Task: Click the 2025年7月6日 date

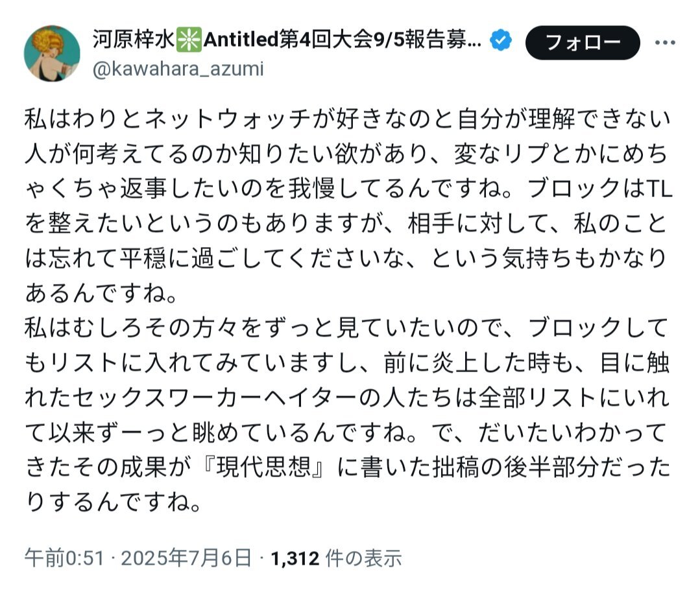Action: pos(187,558)
